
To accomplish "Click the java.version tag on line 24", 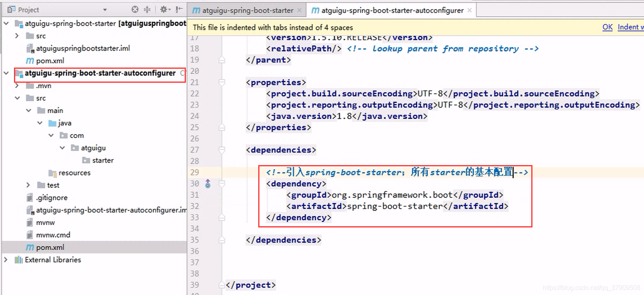I will [x=301, y=116].
